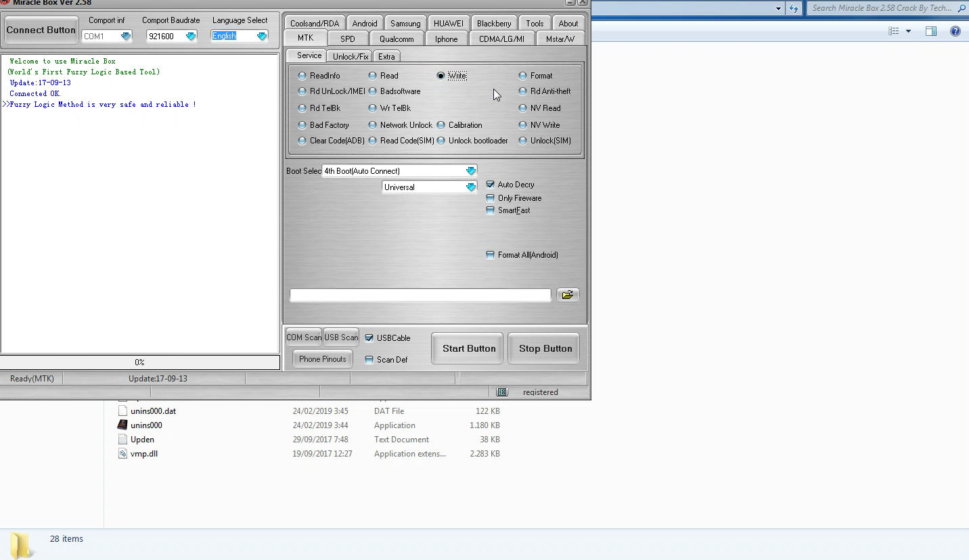
Task: Open the Tools tab
Action: coord(535,23)
